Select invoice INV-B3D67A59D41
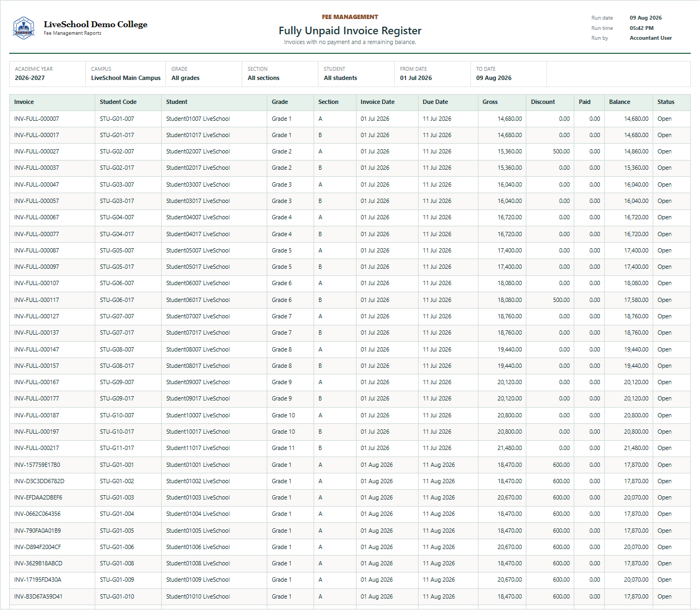Image resolution: width=700 pixels, height=610 pixels. [x=38, y=596]
